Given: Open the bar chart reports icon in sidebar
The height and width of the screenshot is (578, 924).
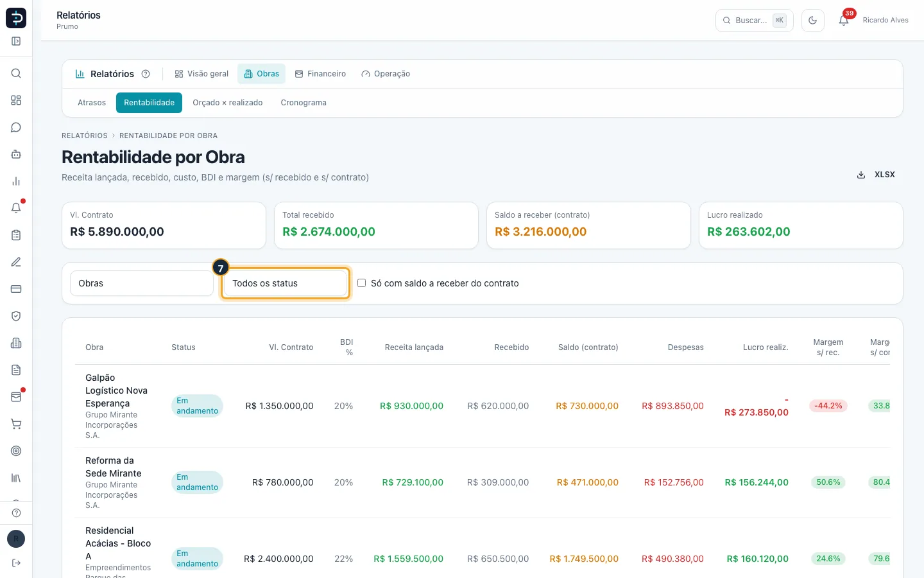Looking at the screenshot, I should point(16,181).
